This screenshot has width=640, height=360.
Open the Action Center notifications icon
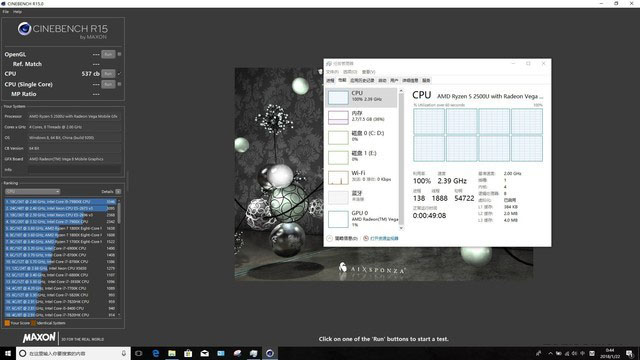coord(630,353)
